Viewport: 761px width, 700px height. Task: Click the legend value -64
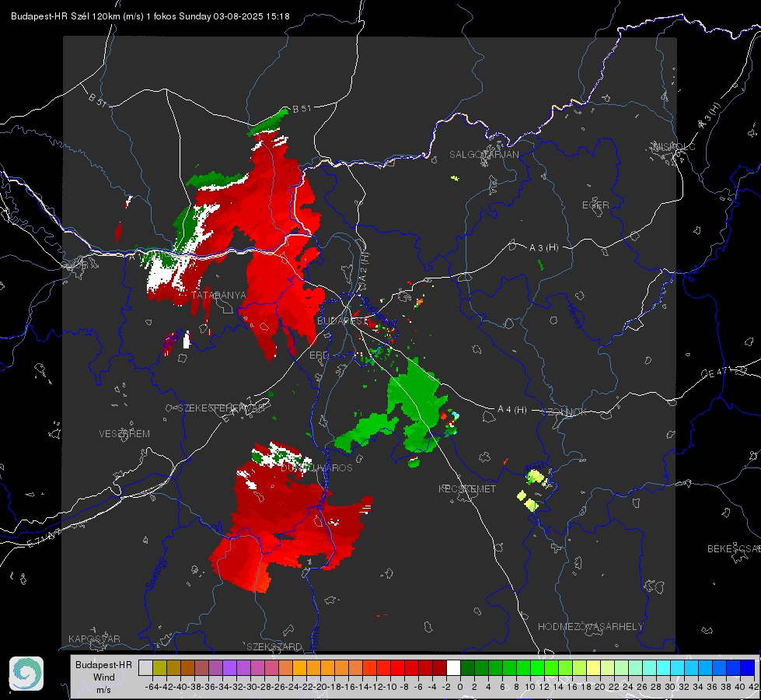[152, 687]
